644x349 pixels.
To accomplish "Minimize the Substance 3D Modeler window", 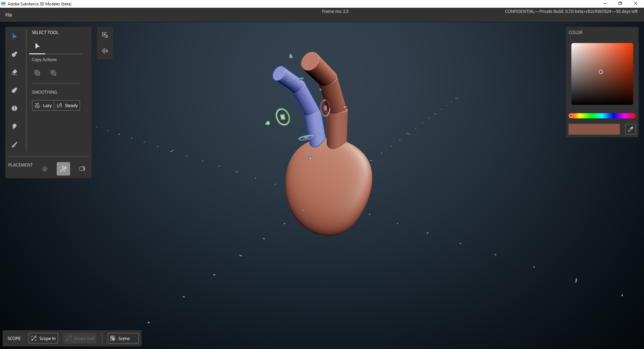I will [605, 4].
